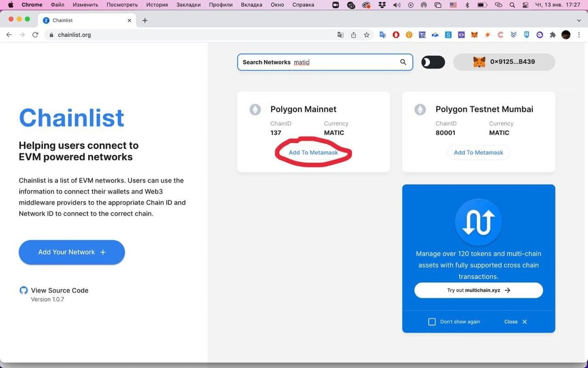Open a new tab with plus button

tap(145, 21)
